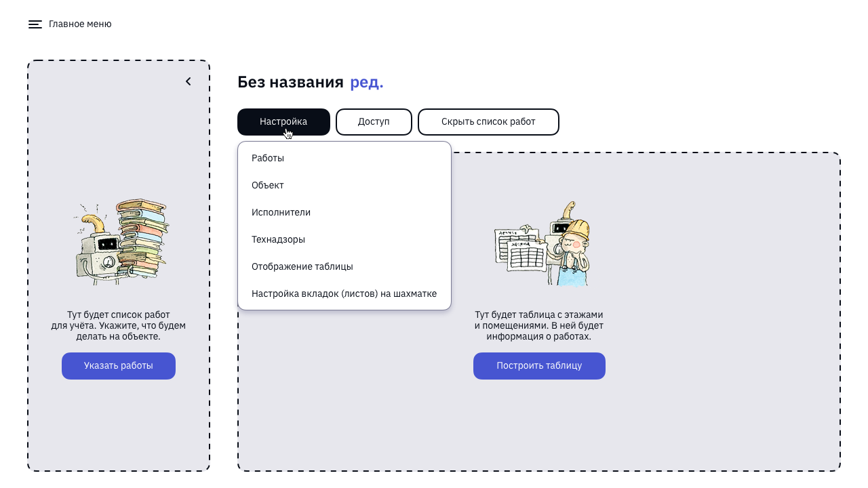Select Работы in the settings menu

click(344, 158)
